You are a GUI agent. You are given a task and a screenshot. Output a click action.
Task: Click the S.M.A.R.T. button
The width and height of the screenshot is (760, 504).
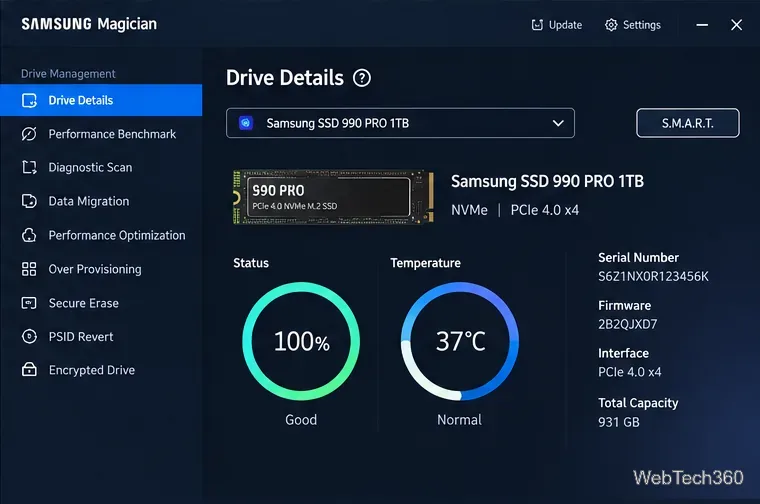click(688, 123)
